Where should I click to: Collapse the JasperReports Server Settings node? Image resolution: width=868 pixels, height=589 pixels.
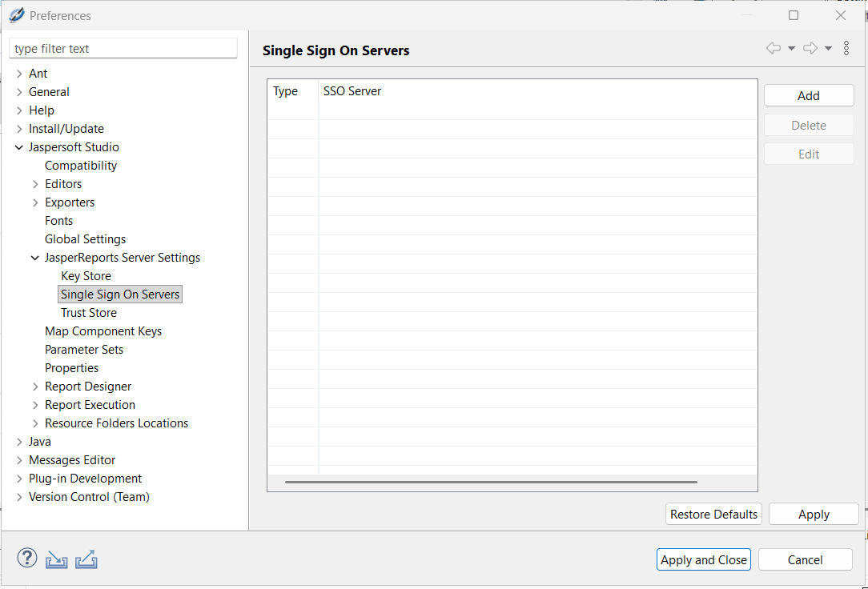click(x=35, y=258)
